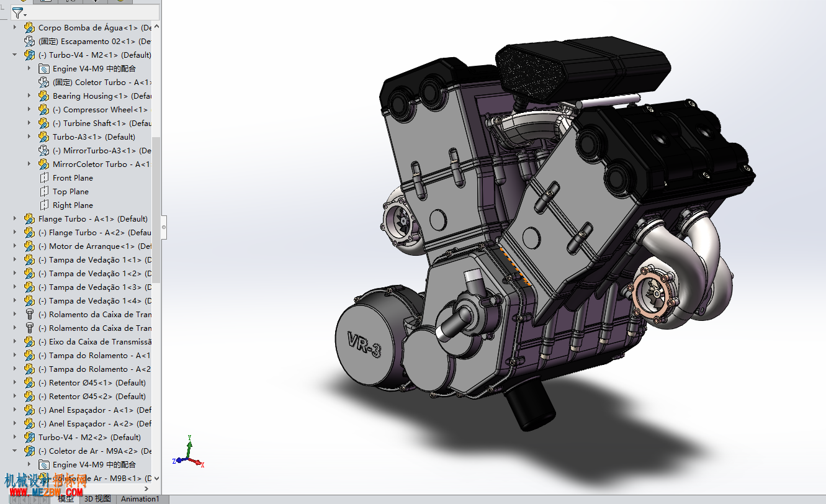826x504 pixels.
Task: Click the Anel Espaçador - A<1> icon
Action: point(29,410)
